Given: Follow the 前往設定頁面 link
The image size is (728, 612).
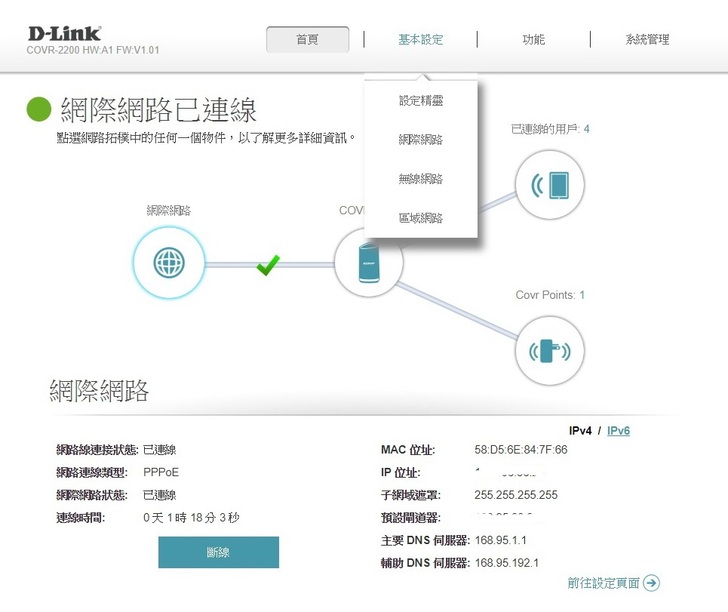Looking at the screenshot, I should pos(604,583).
